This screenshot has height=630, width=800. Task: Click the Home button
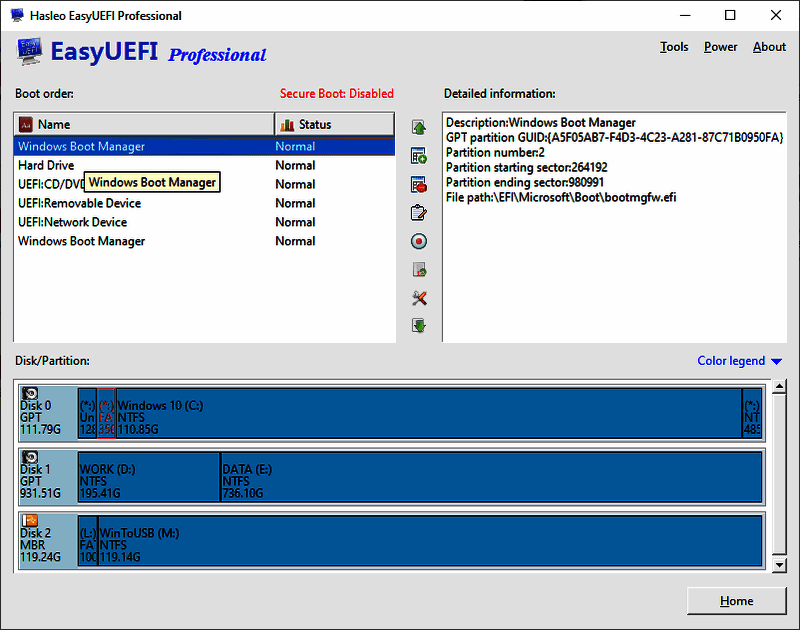tap(736, 601)
